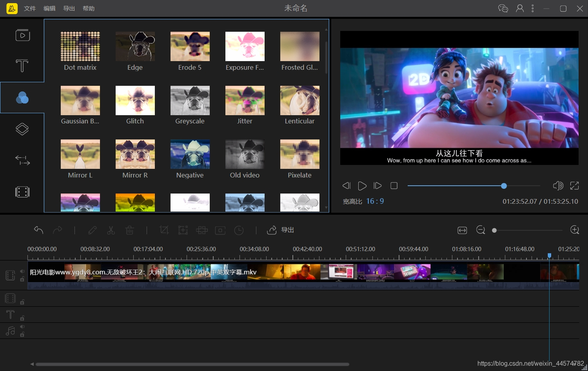588x371 pixels.
Task: Select the Mirror R filter
Action: [x=135, y=154]
